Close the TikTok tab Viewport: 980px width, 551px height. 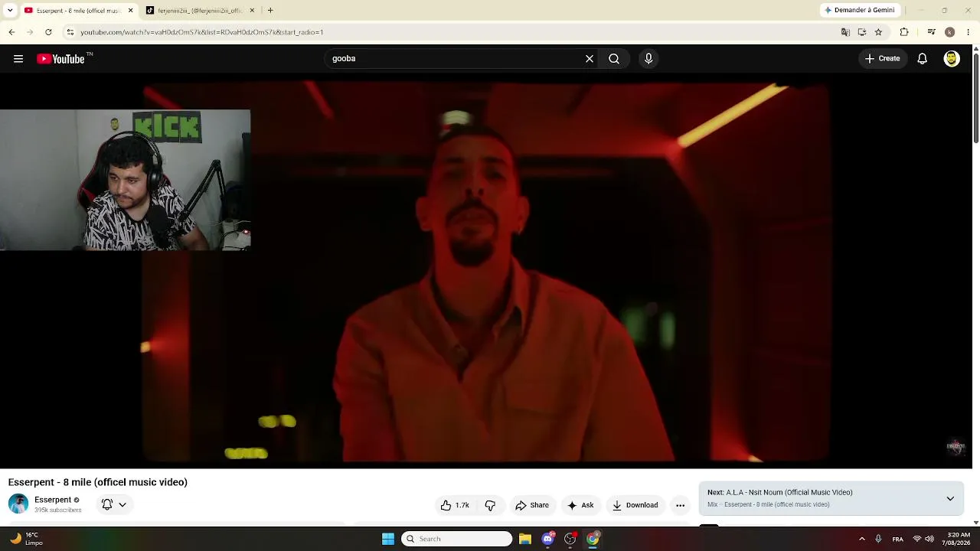point(252,11)
